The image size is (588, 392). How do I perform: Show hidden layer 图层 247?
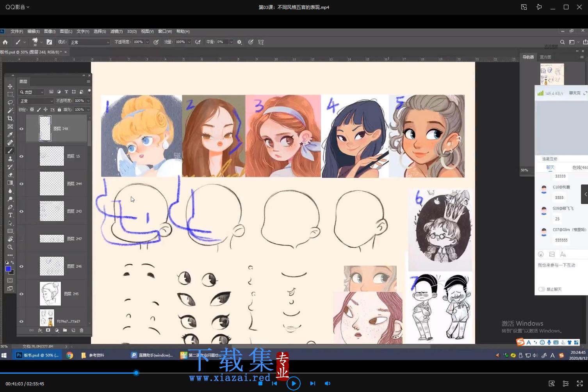[x=21, y=239]
